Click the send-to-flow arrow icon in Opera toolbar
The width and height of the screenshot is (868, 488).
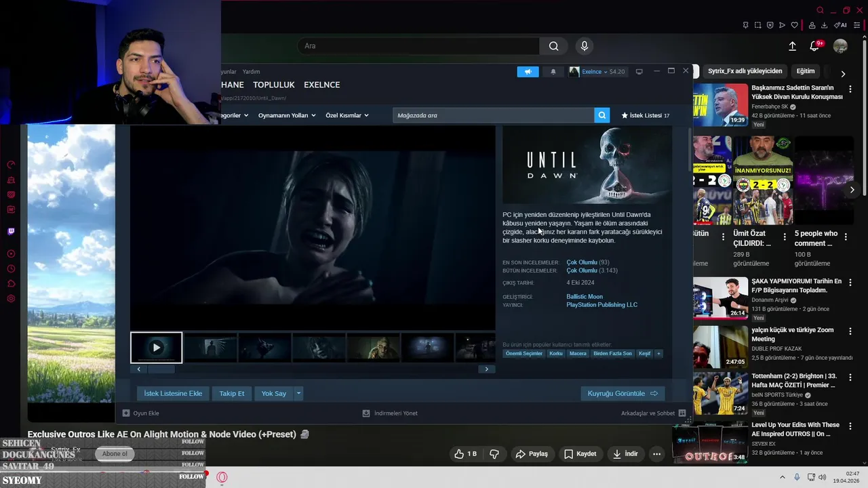tap(782, 25)
